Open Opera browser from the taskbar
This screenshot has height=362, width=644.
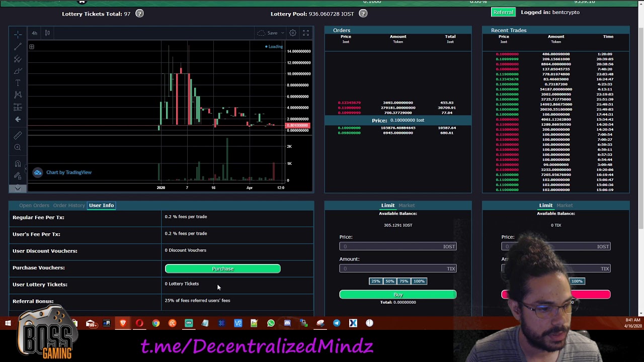pyautogui.click(x=139, y=323)
